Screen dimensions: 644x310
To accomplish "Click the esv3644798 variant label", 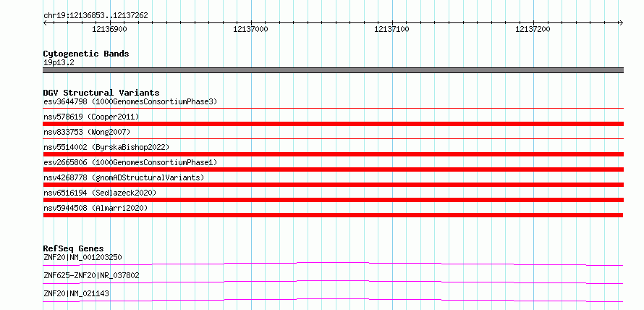I will point(130,101).
